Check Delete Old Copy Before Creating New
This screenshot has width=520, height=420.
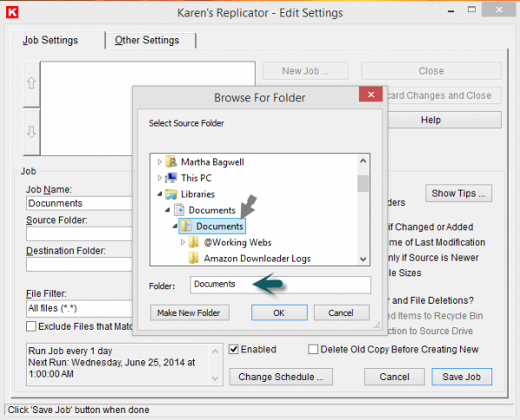(x=313, y=349)
